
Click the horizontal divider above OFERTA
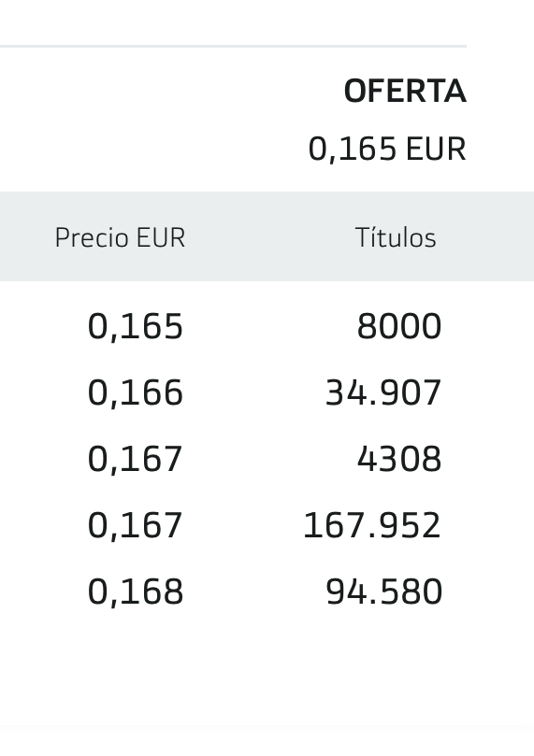(233, 47)
